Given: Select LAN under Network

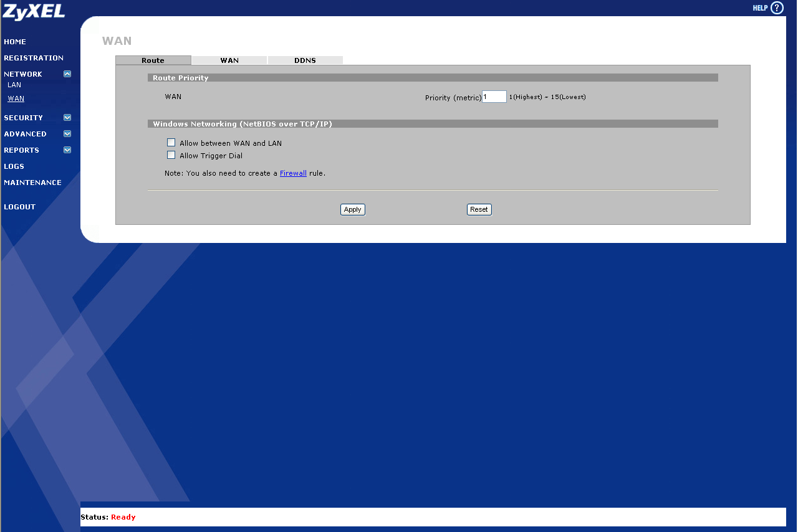Looking at the screenshot, I should point(14,85).
